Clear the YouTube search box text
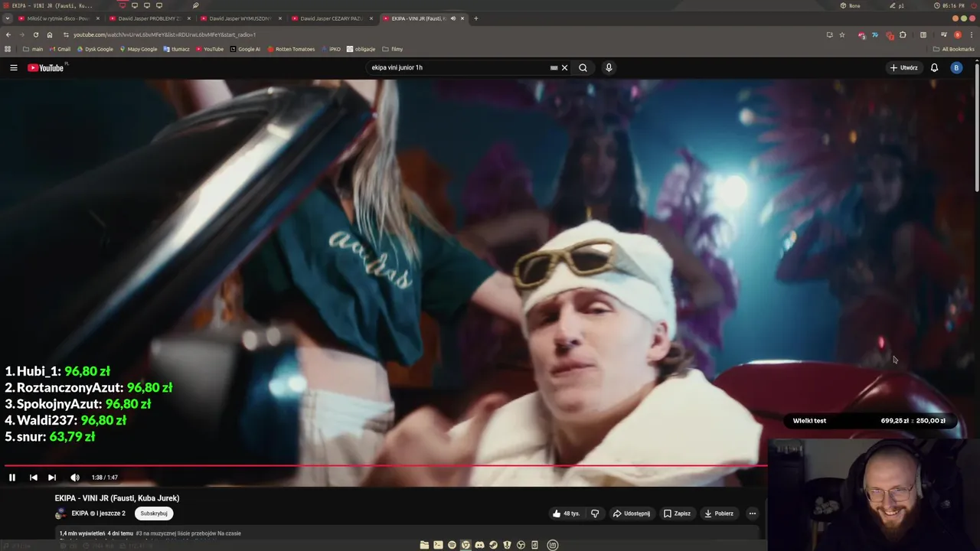Image resolution: width=980 pixels, height=551 pixels. (565, 67)
